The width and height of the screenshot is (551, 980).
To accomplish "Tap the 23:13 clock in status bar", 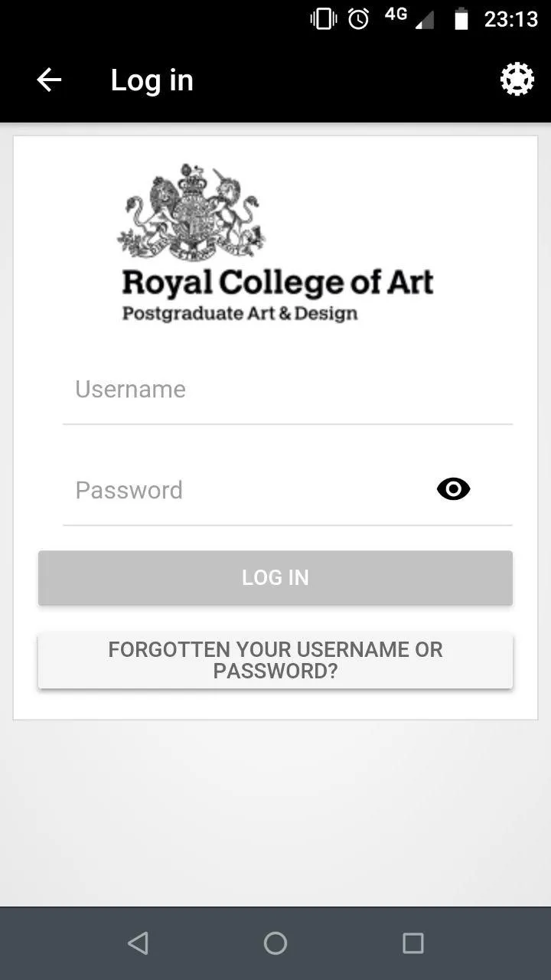I will pyautogui.click(x=511, y=19).
